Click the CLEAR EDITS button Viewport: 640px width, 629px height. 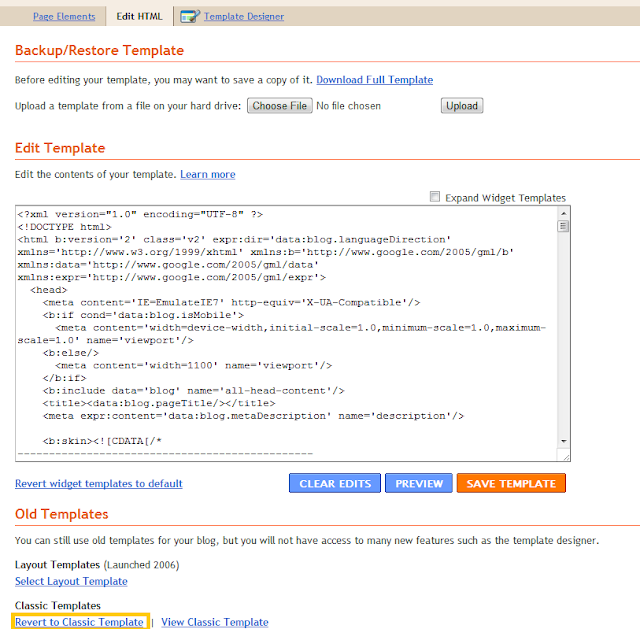335,483
